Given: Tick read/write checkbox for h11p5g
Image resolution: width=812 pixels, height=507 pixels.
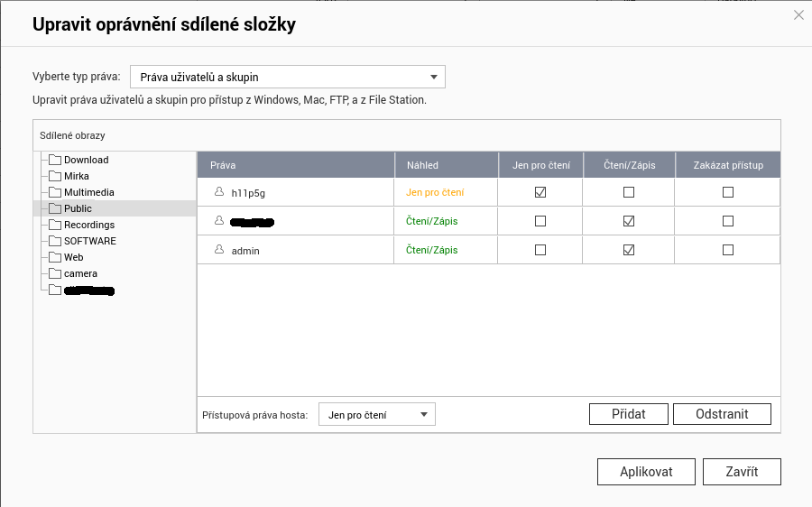Looking at the screenshot, I should (629, 192).
